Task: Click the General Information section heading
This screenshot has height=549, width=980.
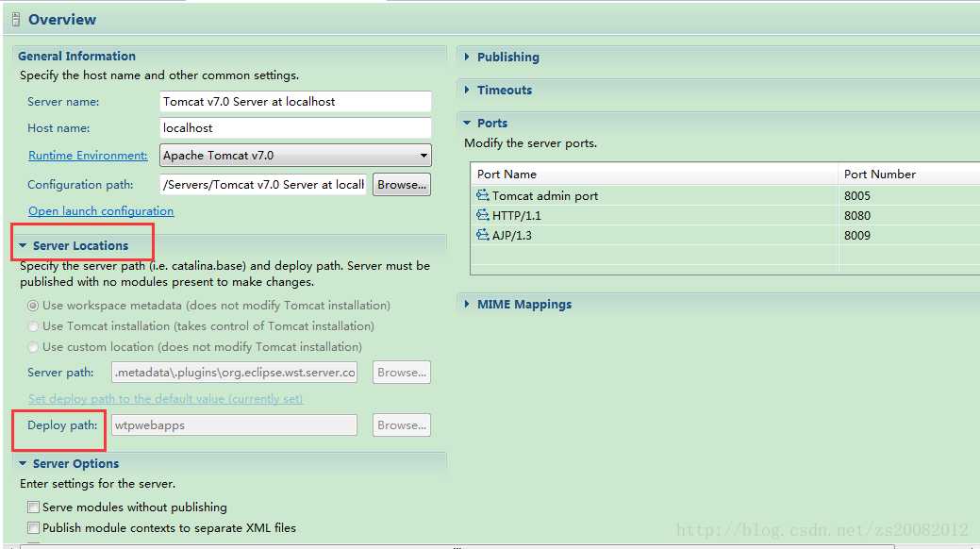Action: (x=77, y=56)
